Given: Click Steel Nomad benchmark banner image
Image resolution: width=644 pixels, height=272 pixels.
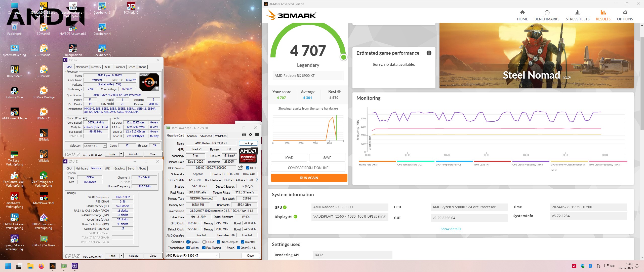Looking at the screenshot, I should pyautogui.click(x=537, y=55).
